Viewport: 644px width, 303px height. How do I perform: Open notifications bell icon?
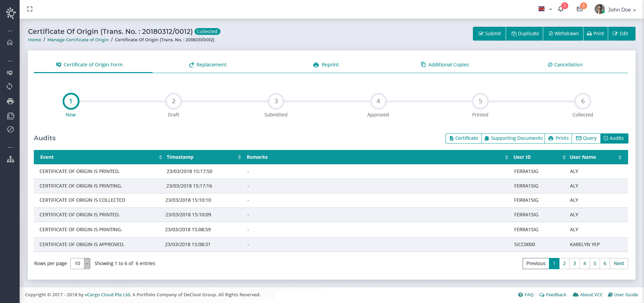[x=560, y=9]
